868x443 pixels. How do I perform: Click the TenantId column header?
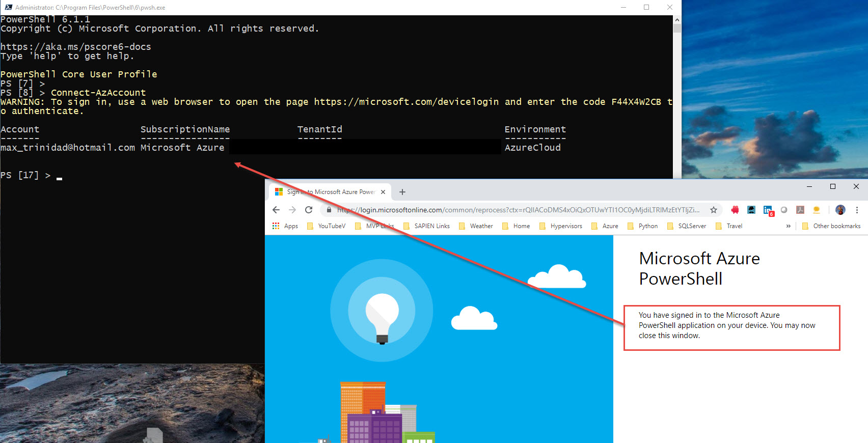coord(320,129)
